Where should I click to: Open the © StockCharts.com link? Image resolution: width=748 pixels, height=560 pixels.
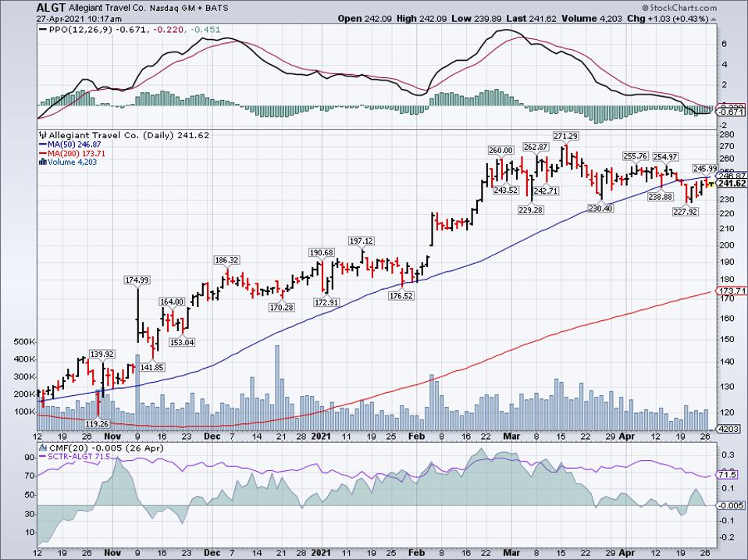click(x=679, y=8)
